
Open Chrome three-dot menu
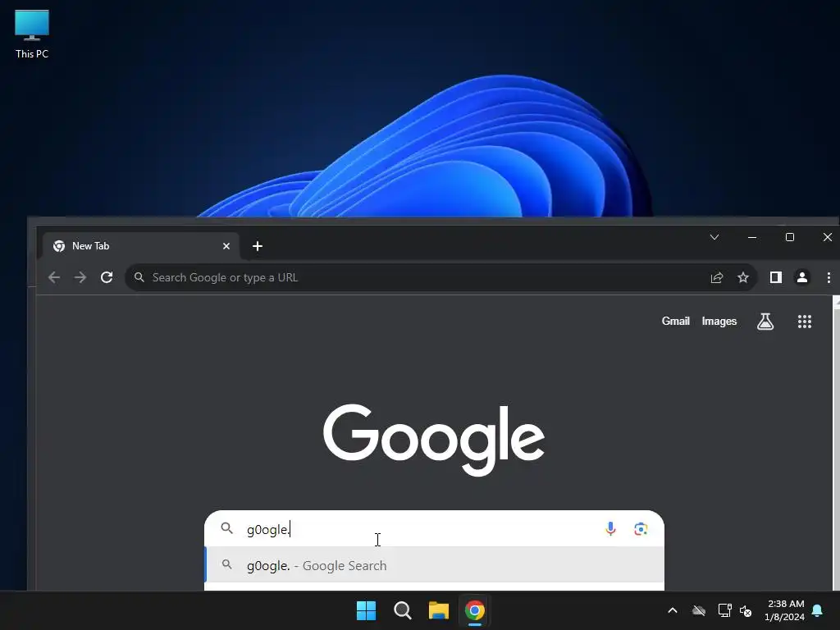click(829, 277)
